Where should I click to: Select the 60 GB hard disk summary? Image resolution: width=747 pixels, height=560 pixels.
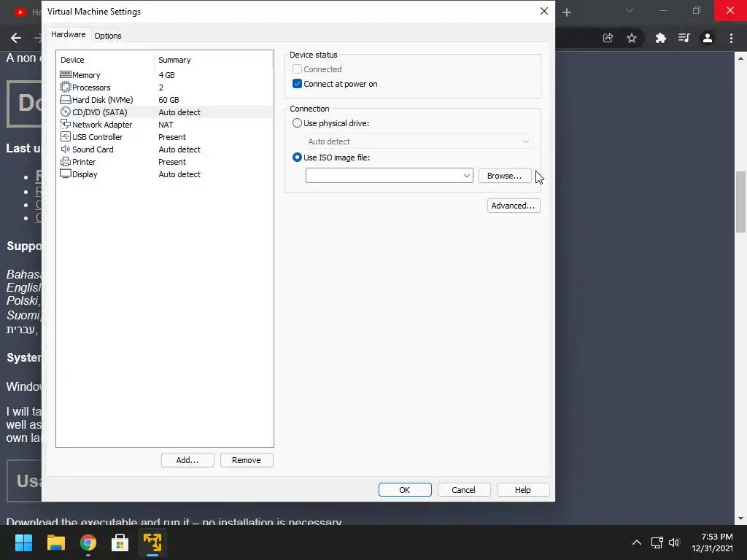tap(169, 100)
